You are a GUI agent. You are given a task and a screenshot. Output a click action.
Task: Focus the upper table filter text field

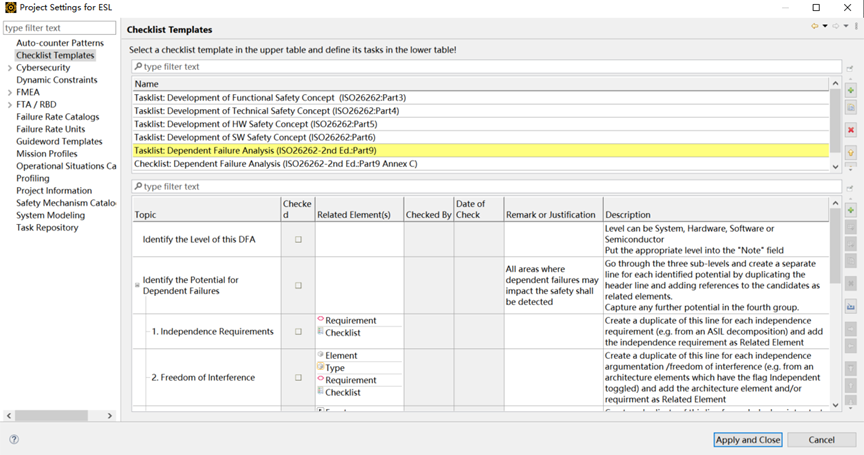pos(487,67)
